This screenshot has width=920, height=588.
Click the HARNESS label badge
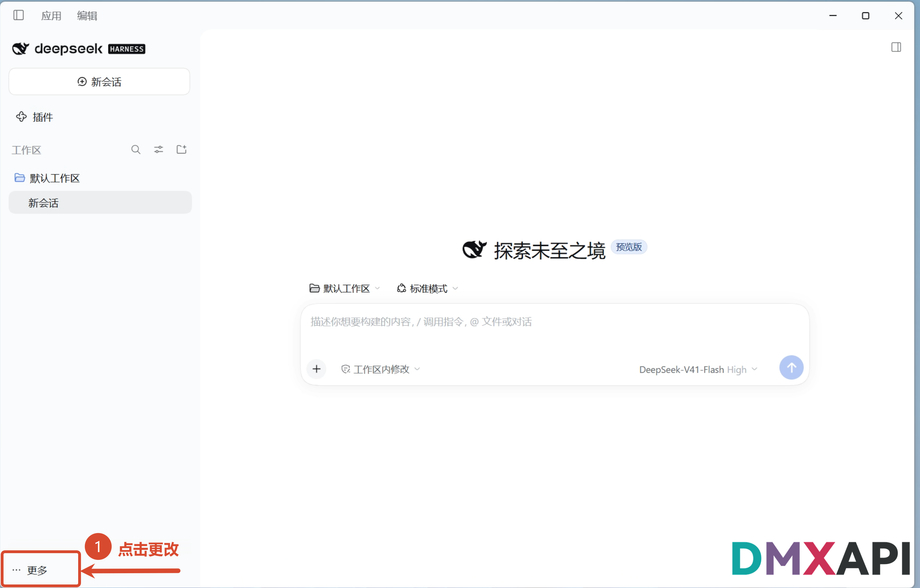click(x=126, y=49)
